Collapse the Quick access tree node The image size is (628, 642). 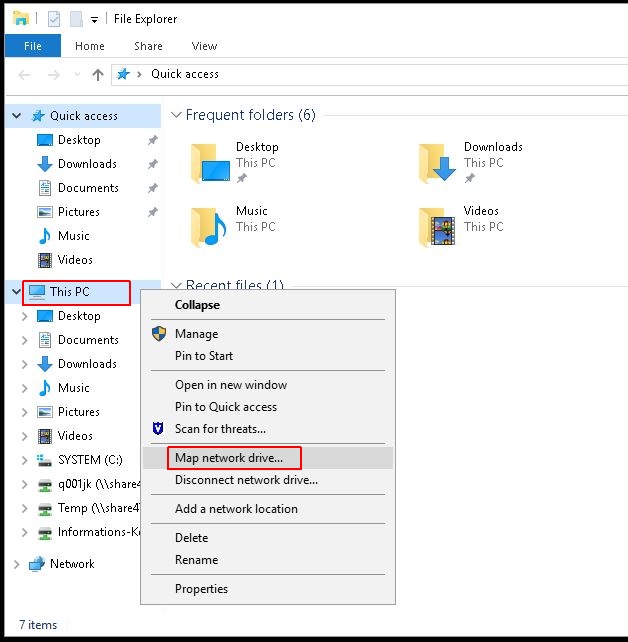[17, 116]
